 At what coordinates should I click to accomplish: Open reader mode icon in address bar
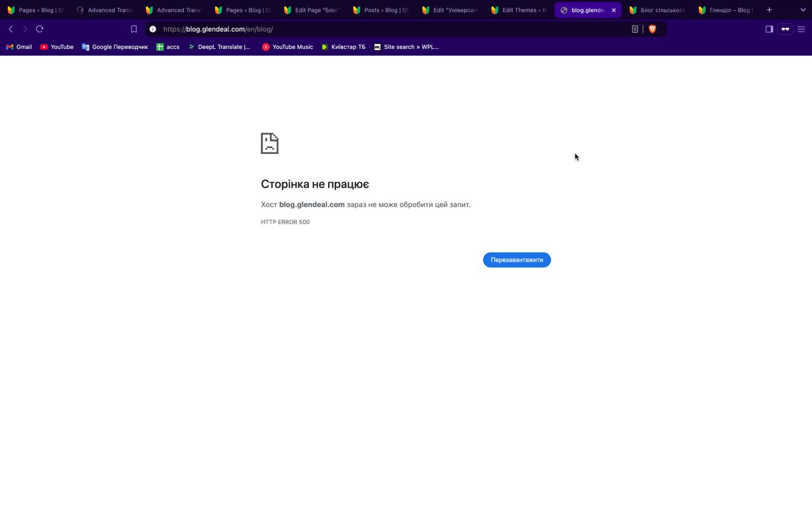point(634,29)
